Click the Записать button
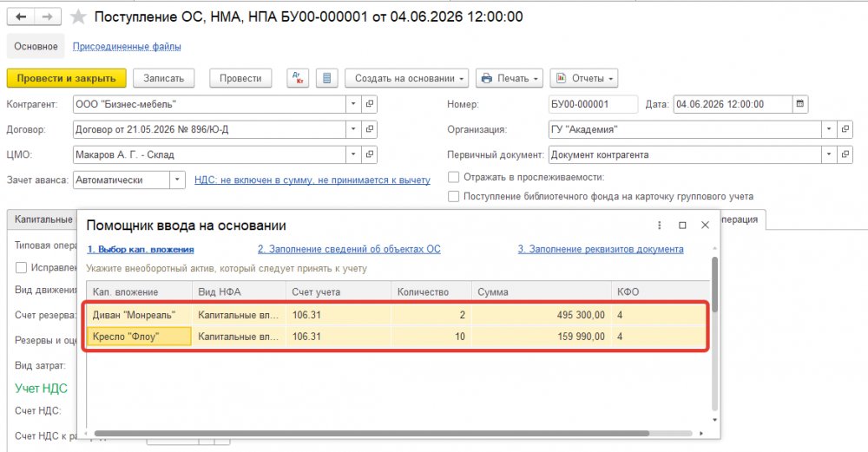Screen dimensions: 868x452 pyautogui.click(x=164, y=78)
